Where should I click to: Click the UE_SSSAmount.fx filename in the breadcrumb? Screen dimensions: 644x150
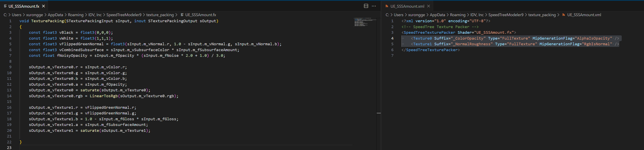tap(201, 15)
